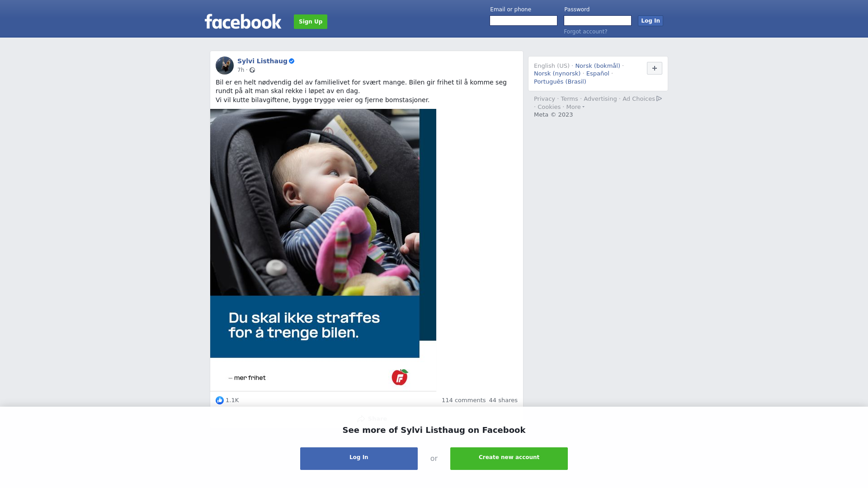Click the public globe privacy icon
This screenshot has width=868, height=488.
coord(252,70)
